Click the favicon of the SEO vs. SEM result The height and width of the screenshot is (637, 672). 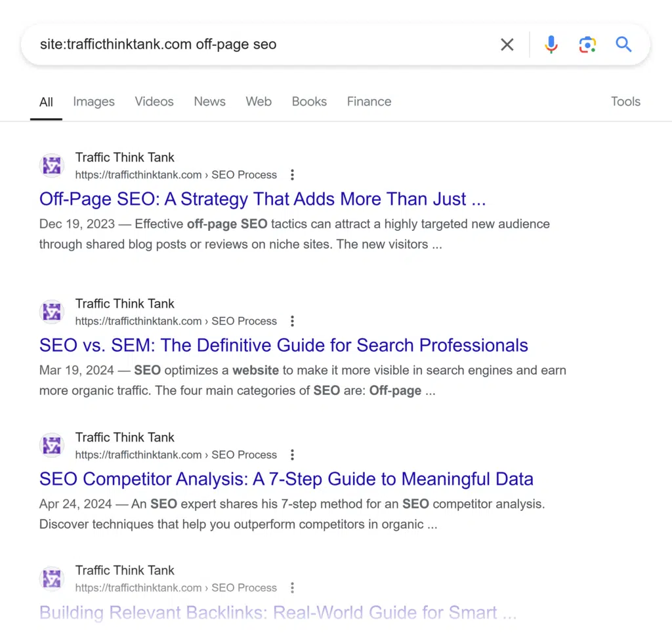tap(52, 312)
